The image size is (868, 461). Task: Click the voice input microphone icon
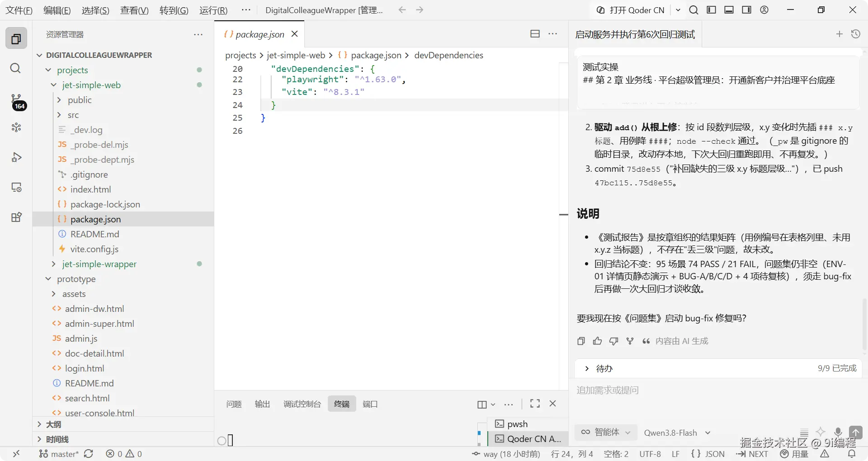[x=838, y=432]
